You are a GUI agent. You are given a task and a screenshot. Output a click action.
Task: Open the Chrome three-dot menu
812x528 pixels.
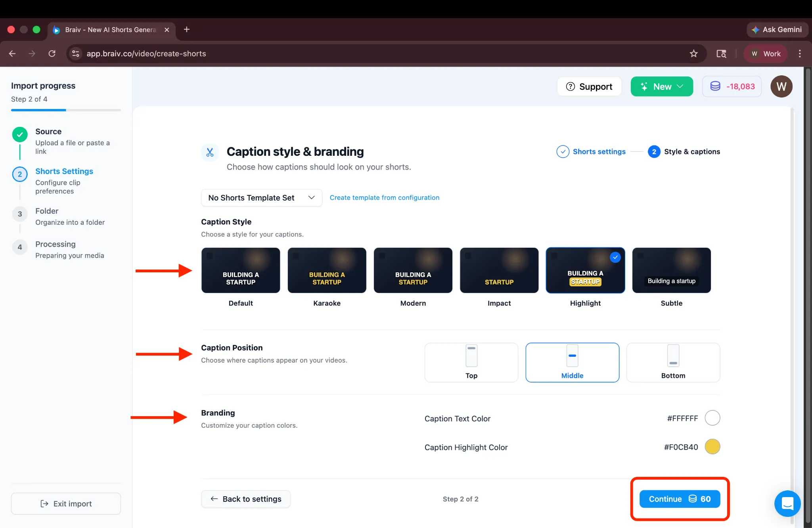click(800, 54)
